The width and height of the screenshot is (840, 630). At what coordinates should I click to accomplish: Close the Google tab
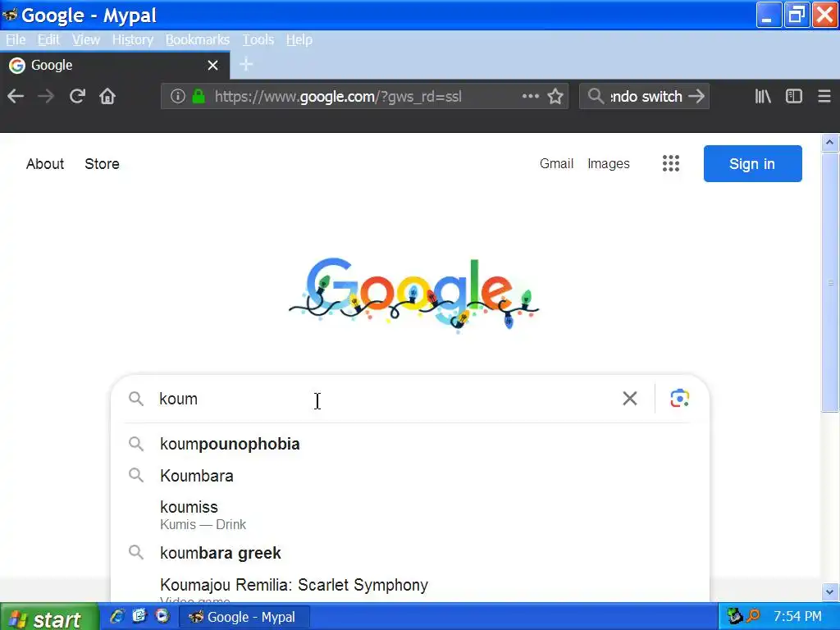point(212,66)
